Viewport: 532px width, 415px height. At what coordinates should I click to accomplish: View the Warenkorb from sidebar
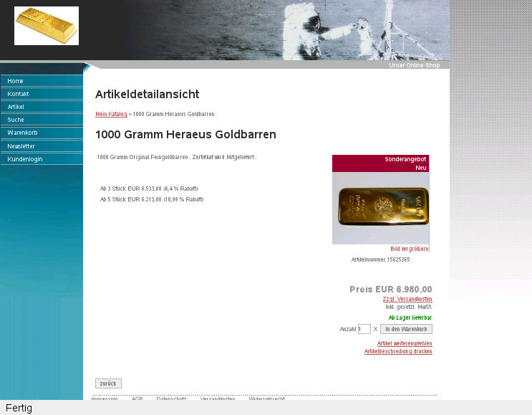pos(42,133)
